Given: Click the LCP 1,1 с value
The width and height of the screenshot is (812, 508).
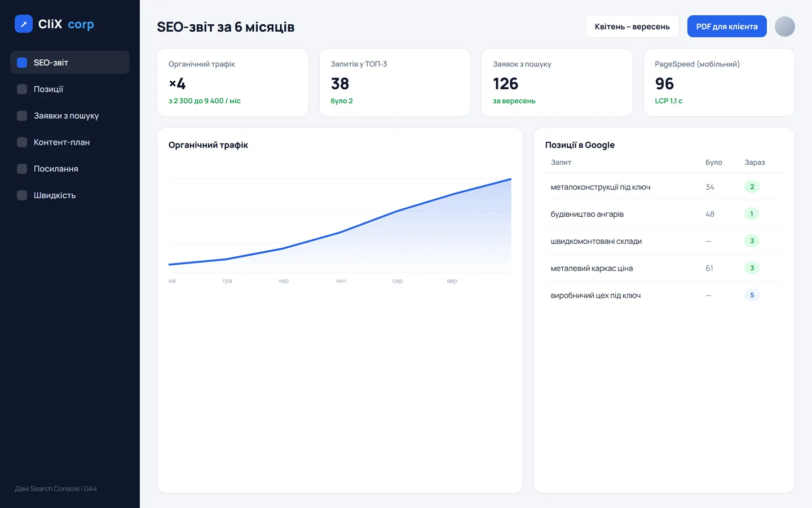Looking at the screenshot, I should pyautogui.click(x=669, y=101).
